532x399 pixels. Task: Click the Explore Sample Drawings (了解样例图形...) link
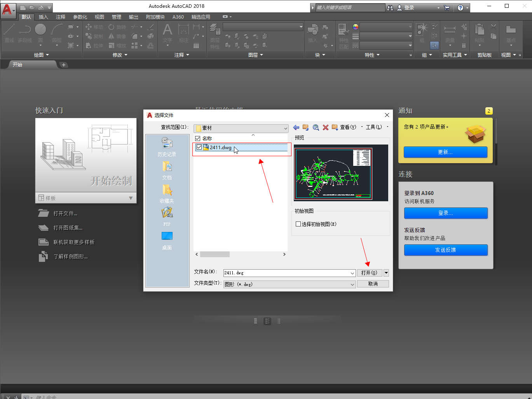coord(70,256)
